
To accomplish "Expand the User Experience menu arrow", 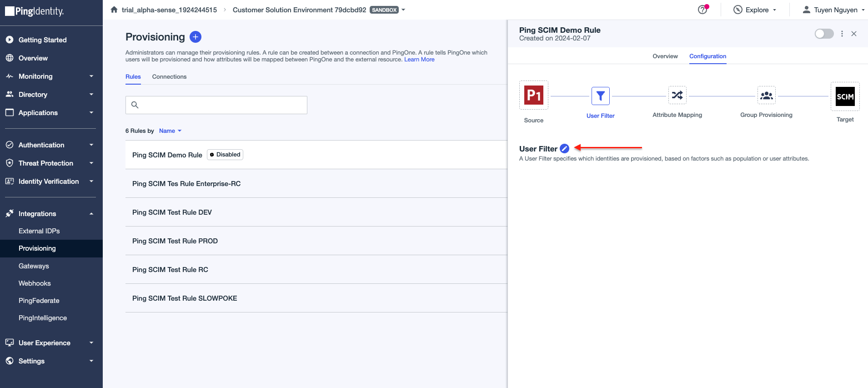I will [91, 343].
